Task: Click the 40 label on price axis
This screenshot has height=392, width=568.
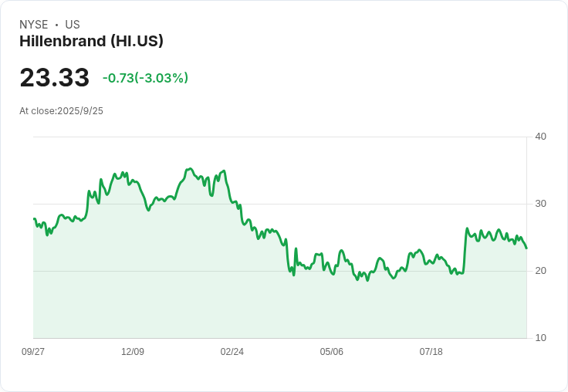Action: click(x=540, y=137)
